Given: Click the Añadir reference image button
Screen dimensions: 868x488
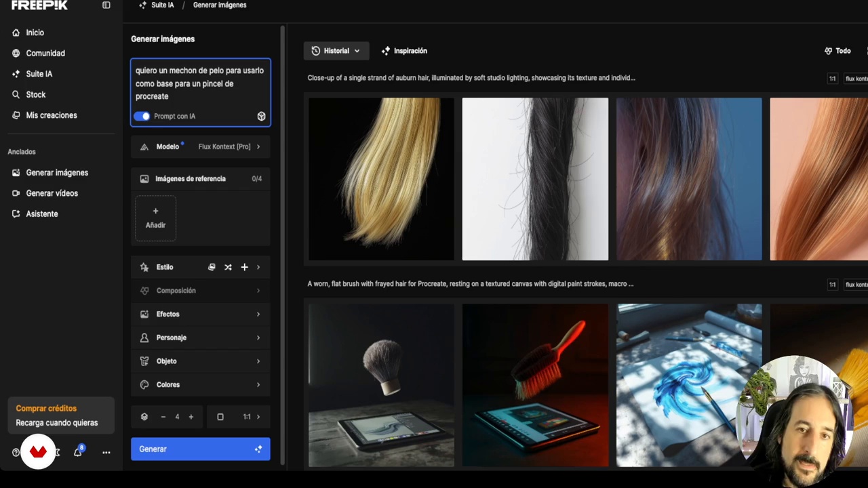Looking at the screenshot, I should pyautogui.click(x=155, y=218).
